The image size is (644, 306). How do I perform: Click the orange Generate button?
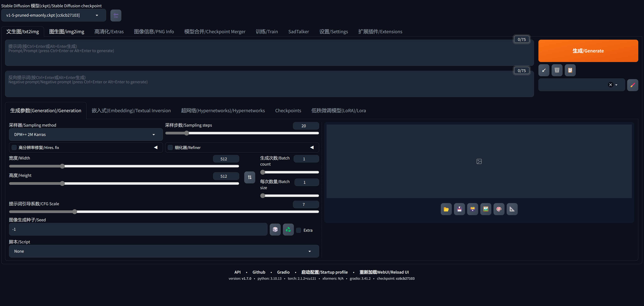[588, 51]
